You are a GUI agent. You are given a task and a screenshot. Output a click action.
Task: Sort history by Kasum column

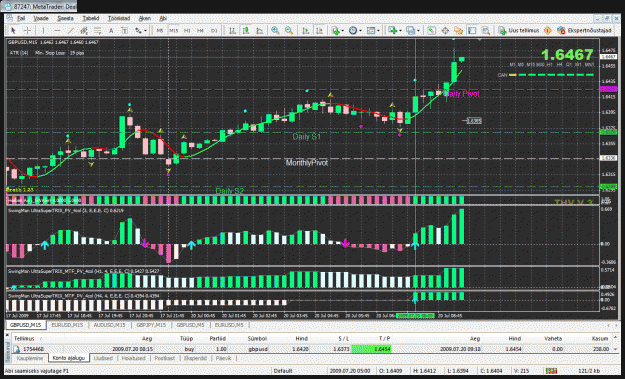[599, 338]
